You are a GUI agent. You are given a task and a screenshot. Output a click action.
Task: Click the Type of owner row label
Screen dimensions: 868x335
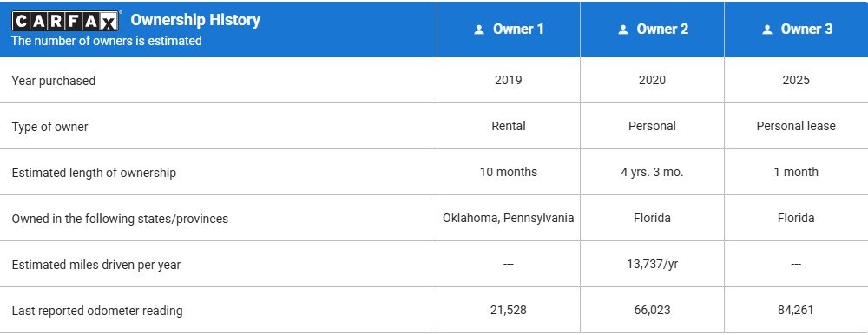pyautogui.click(x=49, y=127)
